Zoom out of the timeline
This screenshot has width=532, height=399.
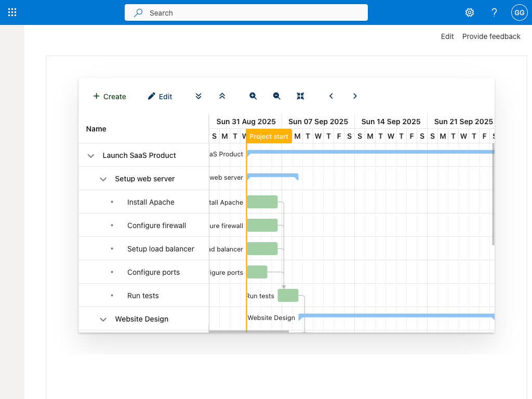point(276,96)
